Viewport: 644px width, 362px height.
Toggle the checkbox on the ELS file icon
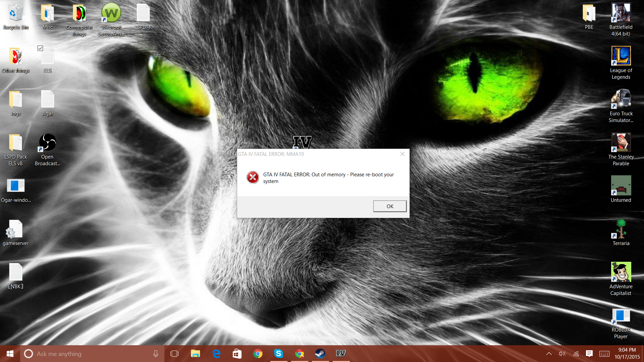[x=40, y=48]
